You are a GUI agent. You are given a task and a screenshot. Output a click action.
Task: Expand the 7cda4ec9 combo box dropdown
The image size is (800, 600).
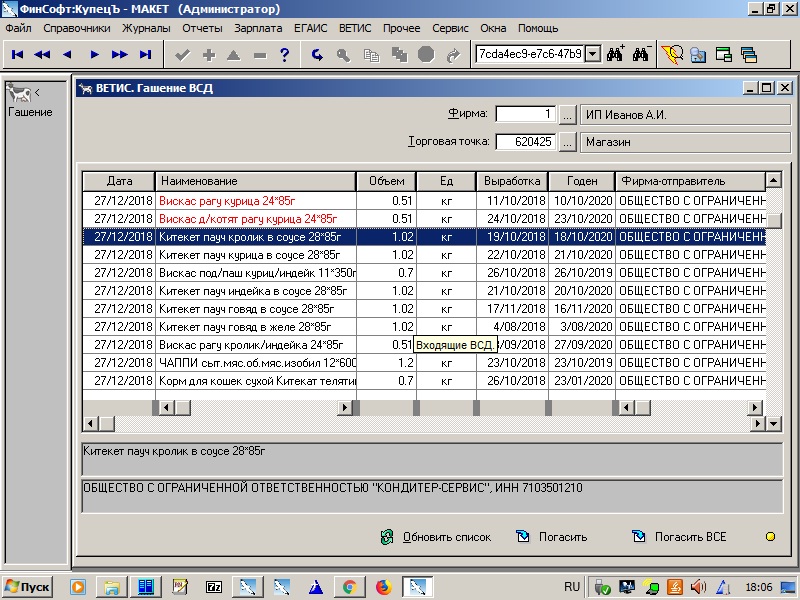pos(591,54)
